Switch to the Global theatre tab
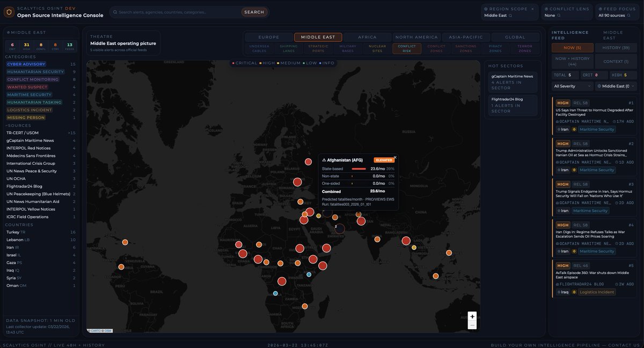The height and width of the screenshot is (348, 644). [x=515, y=37]
